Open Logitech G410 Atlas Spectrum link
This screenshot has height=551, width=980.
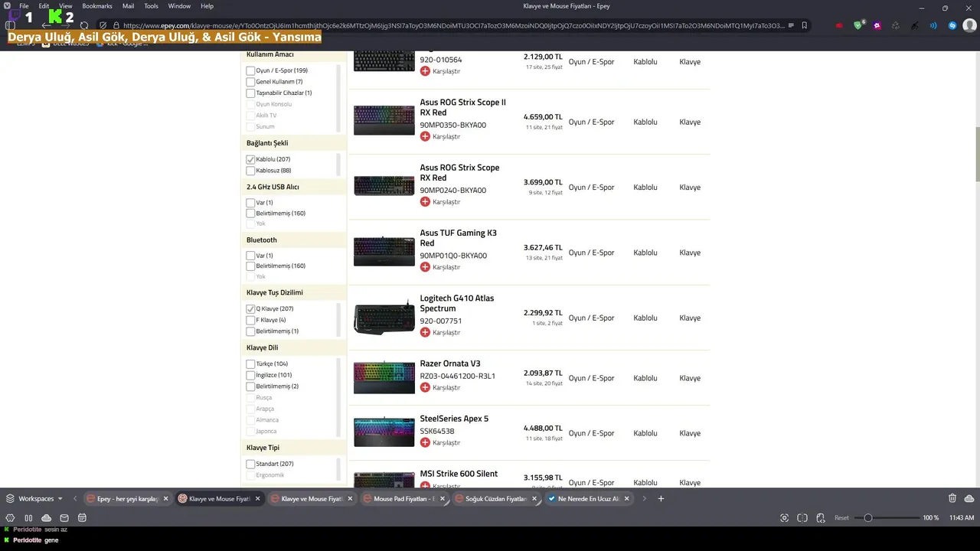coord(457,303)
